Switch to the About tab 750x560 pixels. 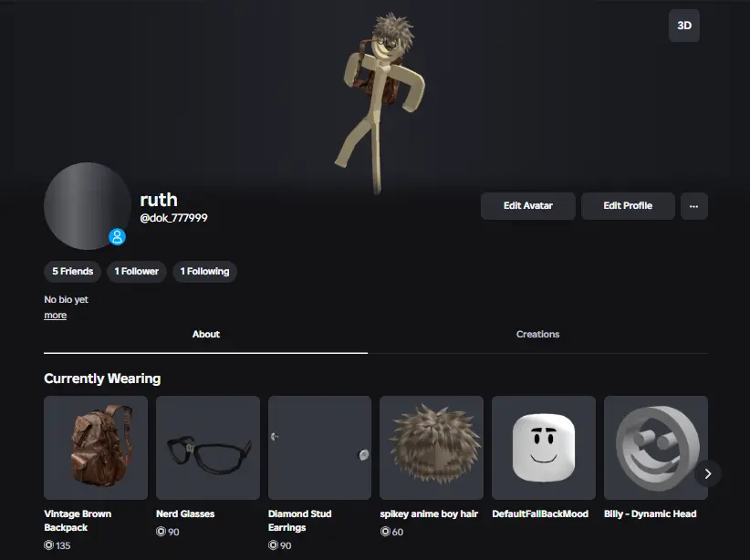pyautogui.click(x=205, y=335)
